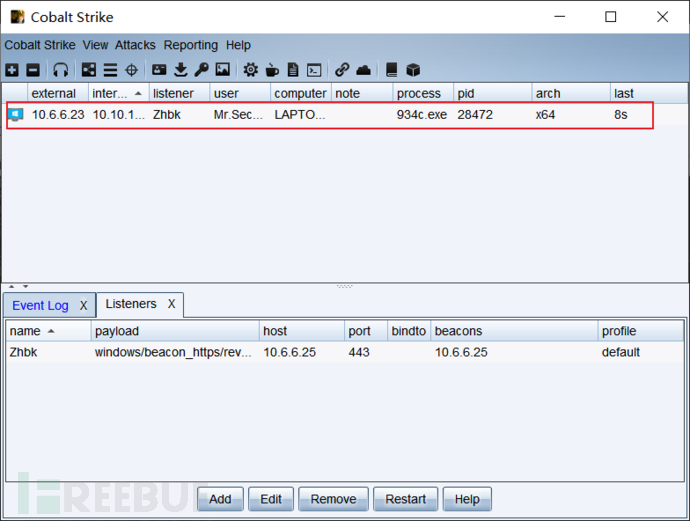
Task: Click the cube About icon
Action: tap(413, 70)
